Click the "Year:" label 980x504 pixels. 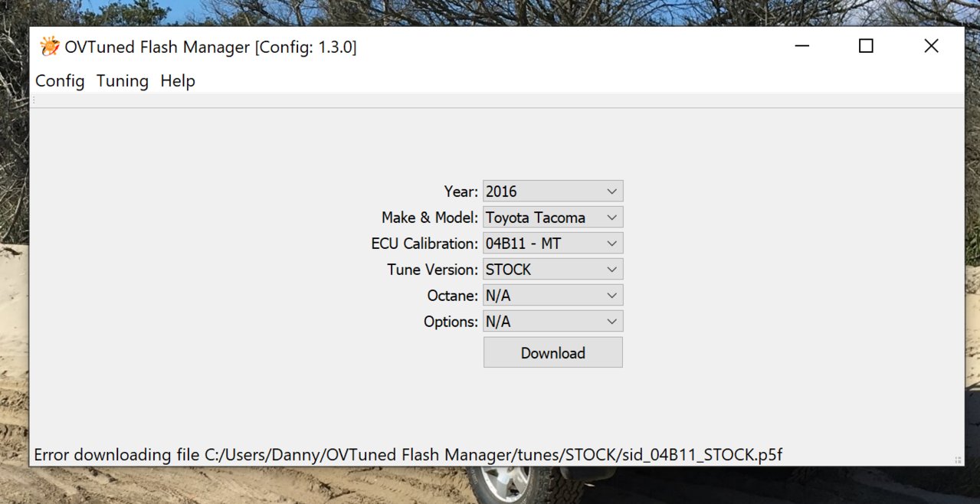click(461, 191)
